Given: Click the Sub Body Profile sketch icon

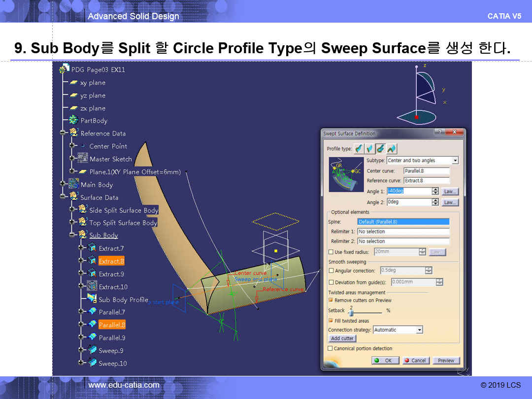Looking at the screenshot, I should 92,299.
